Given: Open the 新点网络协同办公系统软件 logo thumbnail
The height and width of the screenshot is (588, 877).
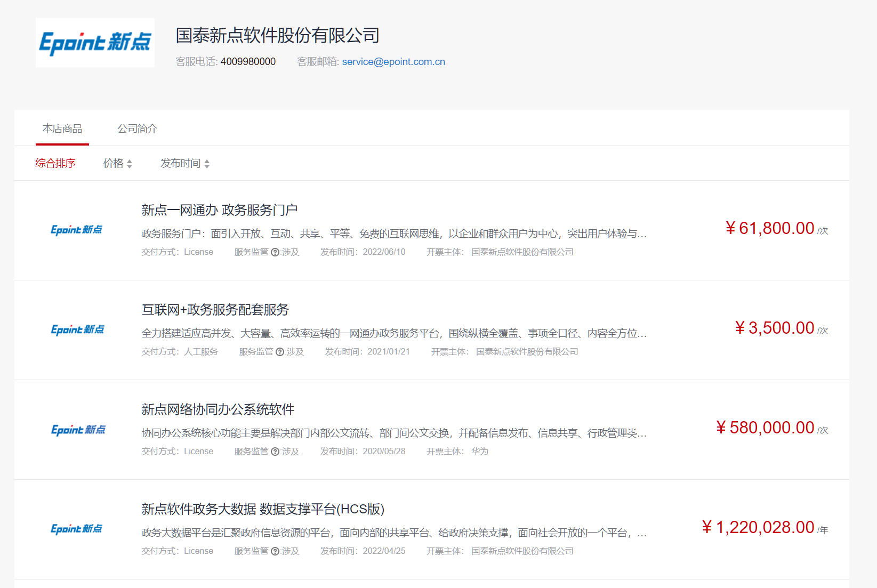Looking at the screenshot, I should pos(78,430).
